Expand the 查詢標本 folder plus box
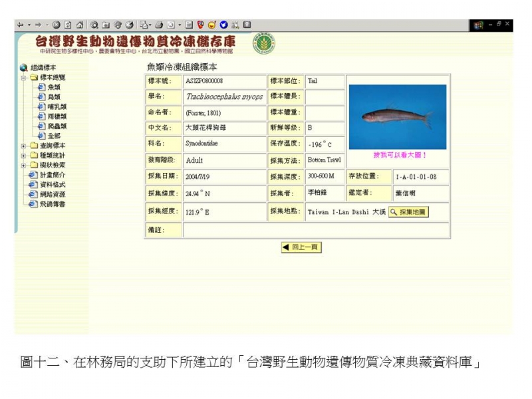Image resolution: width=532 pixels, height=399 pixels. tap(23, 146)
